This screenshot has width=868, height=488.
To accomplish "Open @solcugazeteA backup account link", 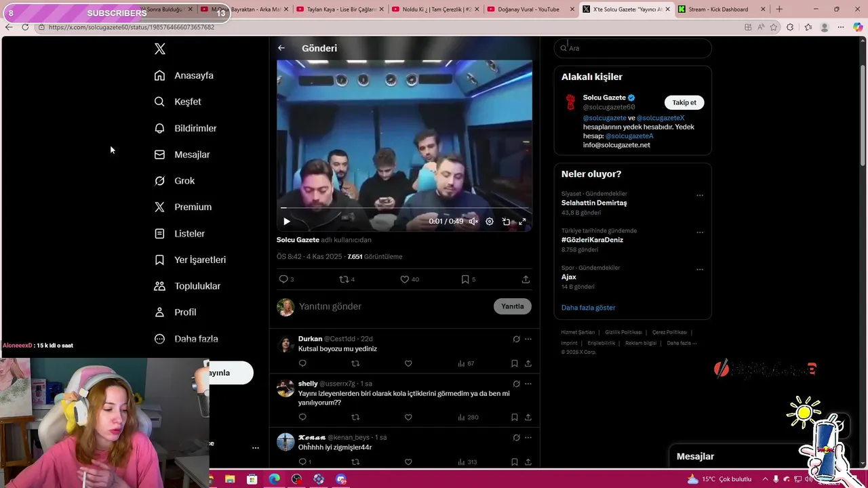I will point(629,136).
